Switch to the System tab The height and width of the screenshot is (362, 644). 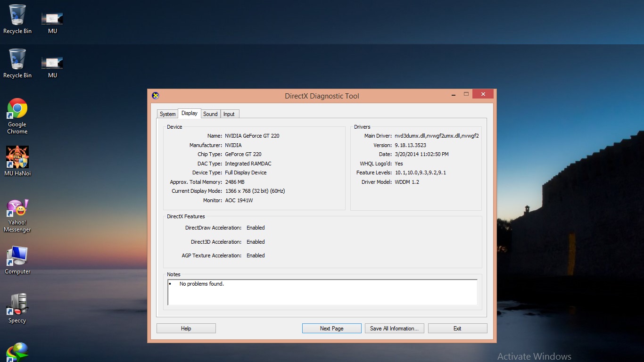tap(167, 114)
